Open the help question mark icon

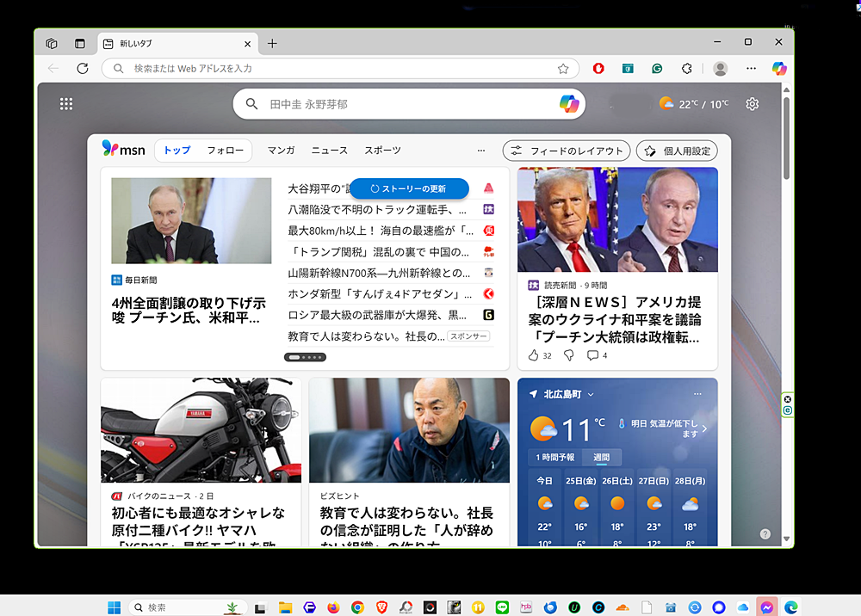[x=765, y=533]
